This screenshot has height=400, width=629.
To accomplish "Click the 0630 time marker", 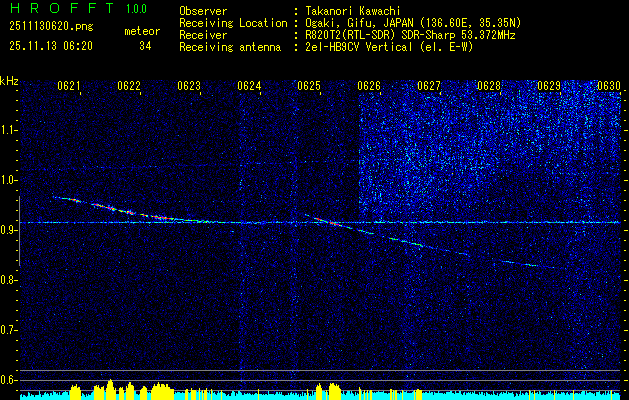I will coord(609,86).
